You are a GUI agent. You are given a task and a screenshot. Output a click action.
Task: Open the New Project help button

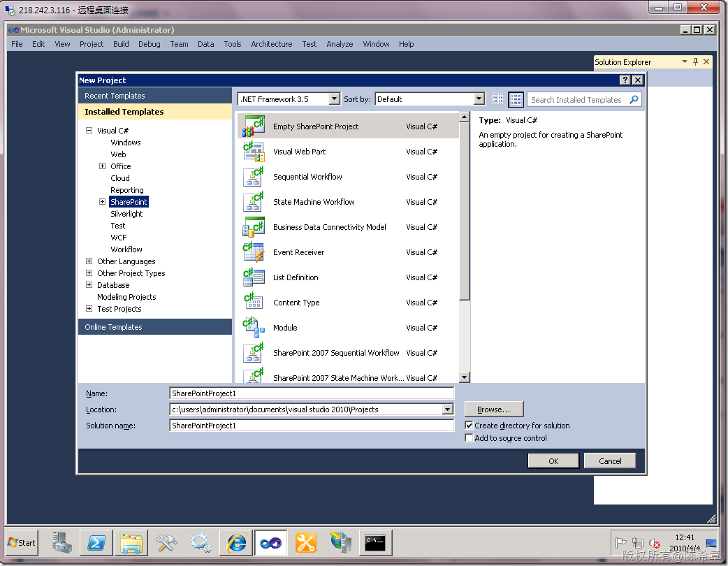(x=625, y=80)
